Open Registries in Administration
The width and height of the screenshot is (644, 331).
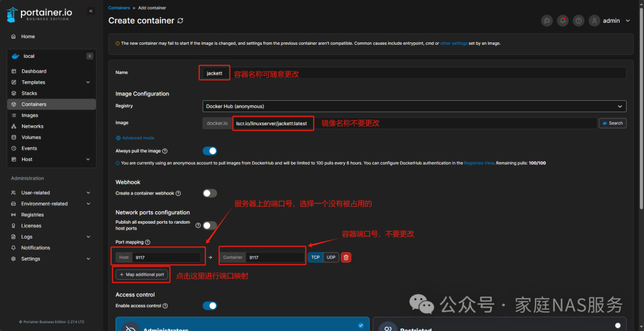(x=32, y=215)
